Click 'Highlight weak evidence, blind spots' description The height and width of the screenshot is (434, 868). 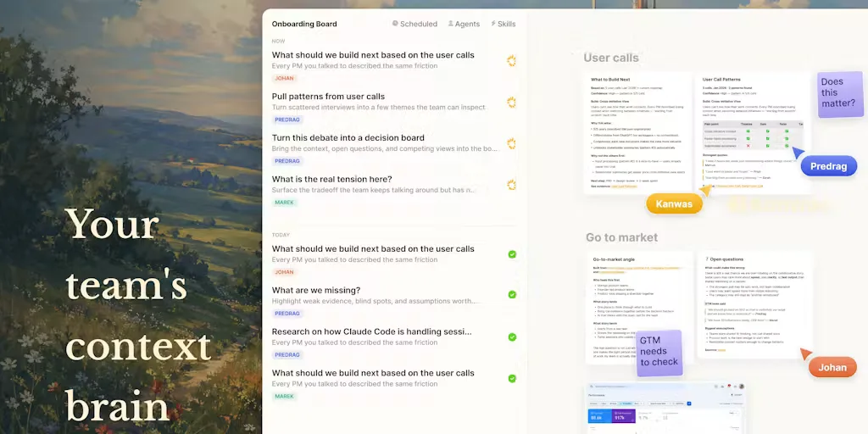point(374,301)
